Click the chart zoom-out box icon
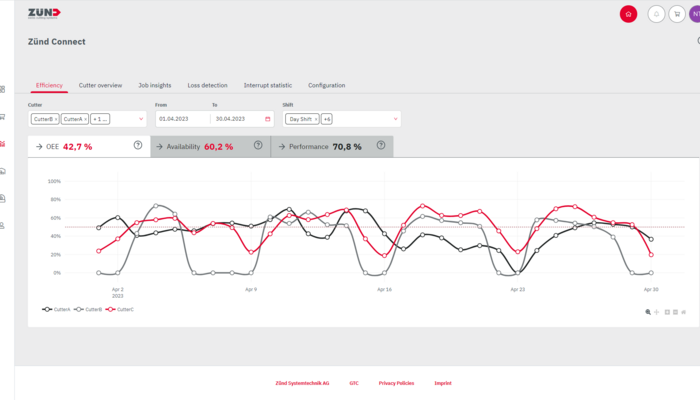Viewport: 700px width, 400px height. pos(675,312)
